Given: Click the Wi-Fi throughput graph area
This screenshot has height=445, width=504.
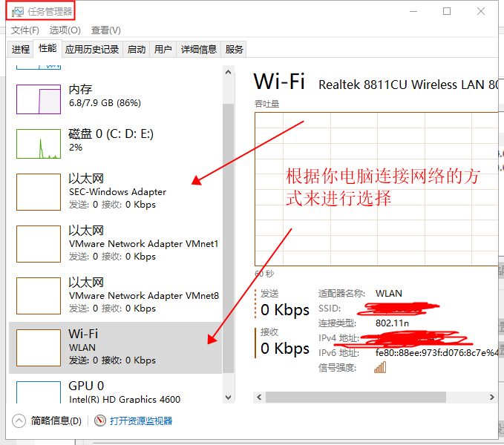Looking at the screenshot, I should [377, 189].
